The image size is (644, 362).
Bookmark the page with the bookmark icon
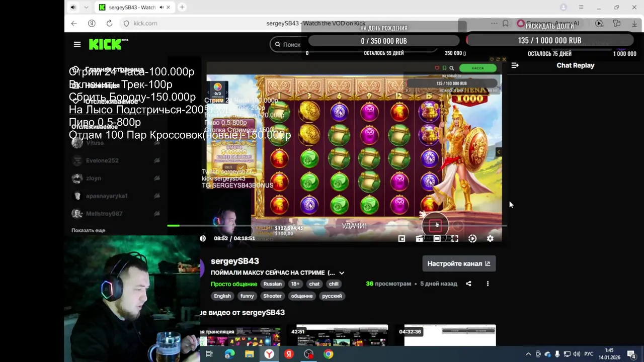pyautogui.click(x=505, y=23)
